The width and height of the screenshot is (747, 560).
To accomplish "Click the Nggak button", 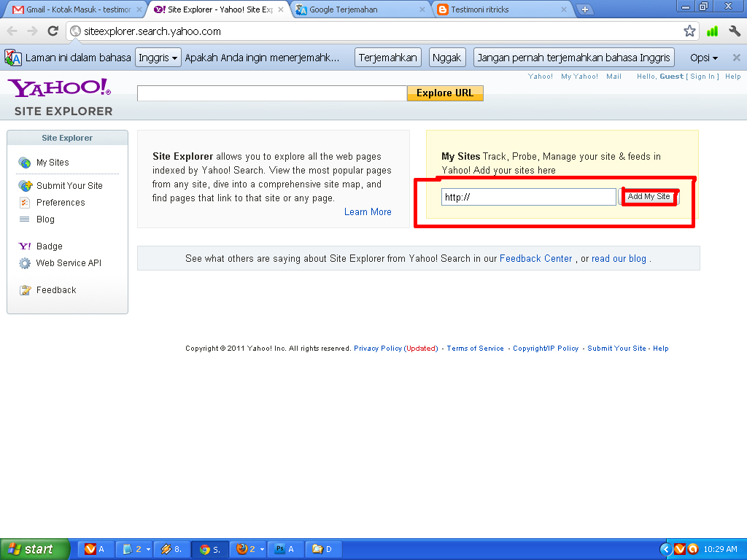I will coord(447,58).
